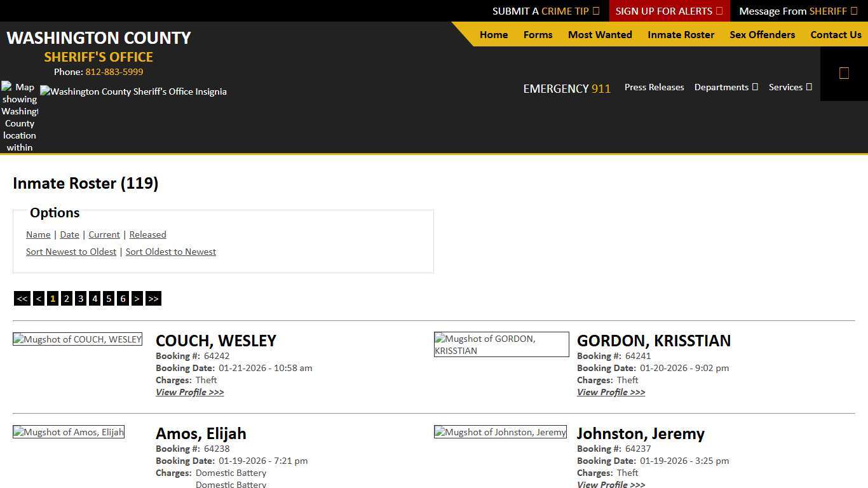
Task: Call the sheriff's phone number 812-883-5999
Action: 114,72
